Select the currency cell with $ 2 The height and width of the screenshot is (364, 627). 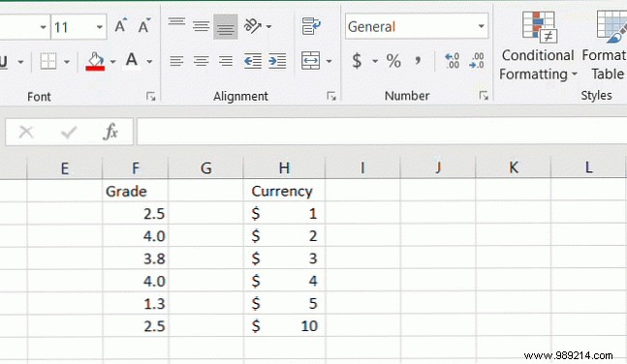pyautogui.click(x=284, y=236)
